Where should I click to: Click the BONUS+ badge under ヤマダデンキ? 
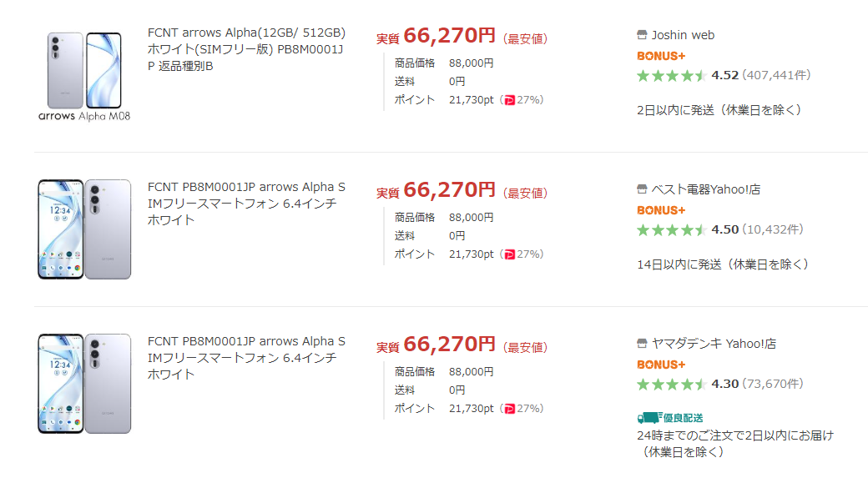click(661, 365)
